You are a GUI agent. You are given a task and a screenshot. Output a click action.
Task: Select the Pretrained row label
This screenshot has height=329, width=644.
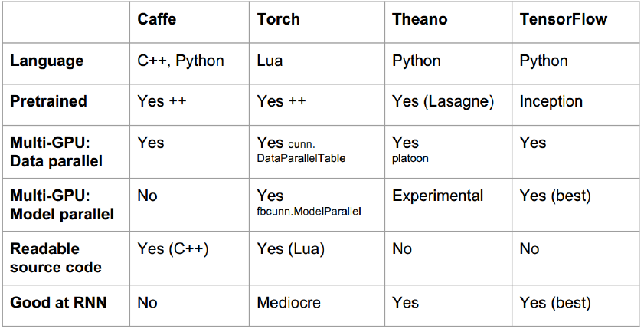tap(48, 101)
